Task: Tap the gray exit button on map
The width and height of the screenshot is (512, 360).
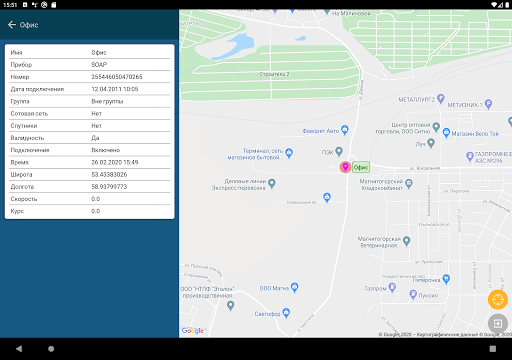Action: point(498,323)
